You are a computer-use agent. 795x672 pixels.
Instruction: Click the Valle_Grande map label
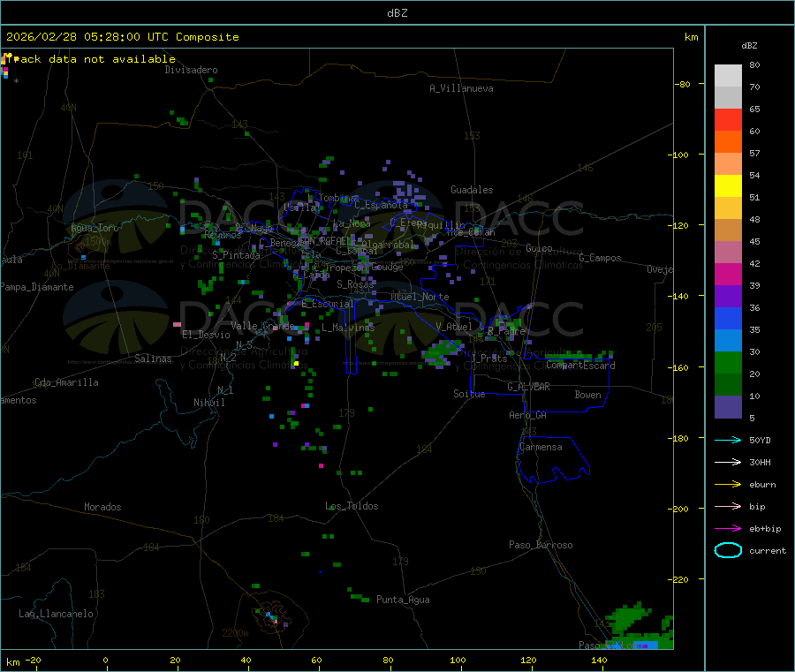tap(262, 325)
